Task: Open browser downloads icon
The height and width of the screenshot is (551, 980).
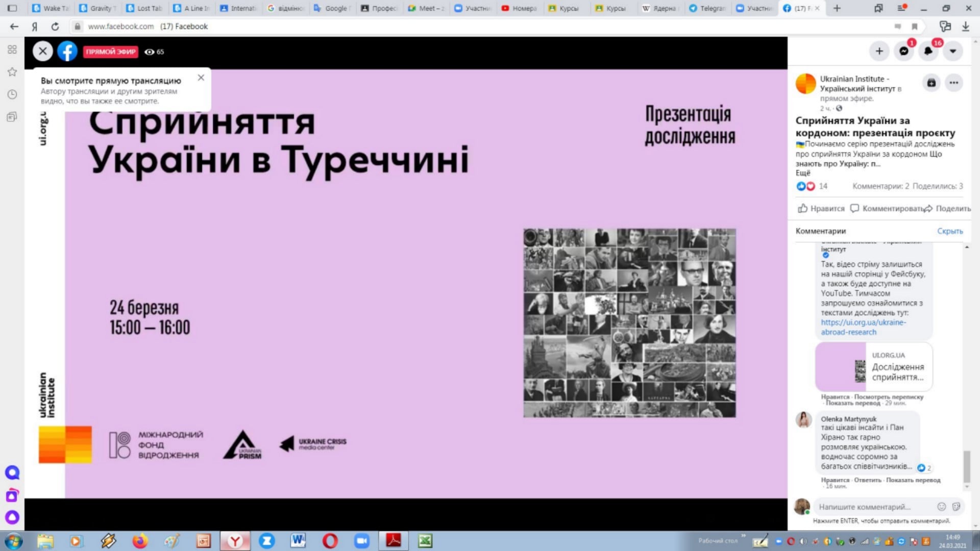Action: pos(965,27)
